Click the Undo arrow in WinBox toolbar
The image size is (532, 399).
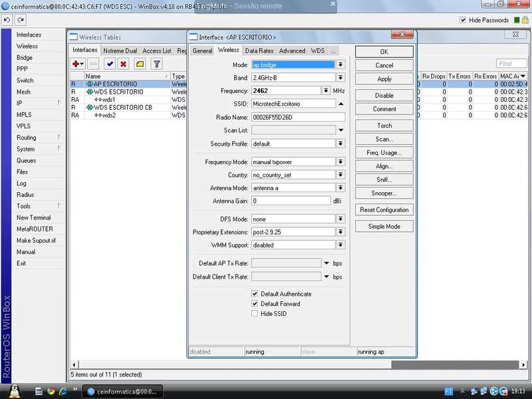coord(7,20)
